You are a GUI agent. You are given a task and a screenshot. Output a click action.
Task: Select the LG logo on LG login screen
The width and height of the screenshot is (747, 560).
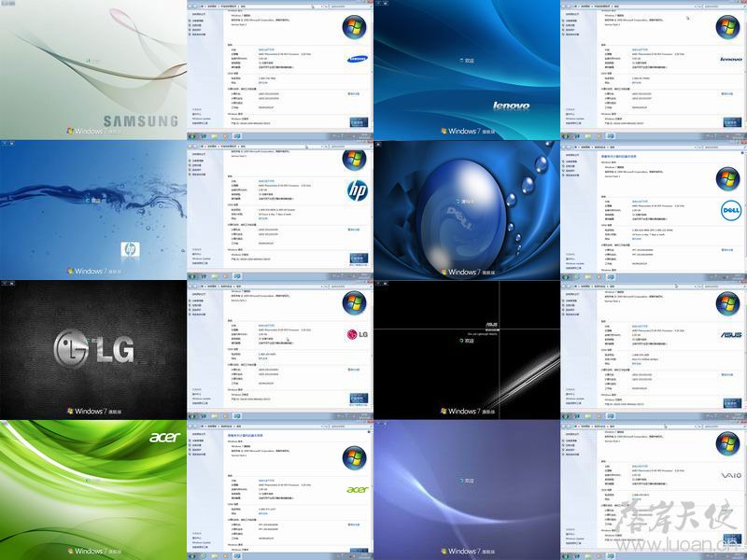(94, 349)
